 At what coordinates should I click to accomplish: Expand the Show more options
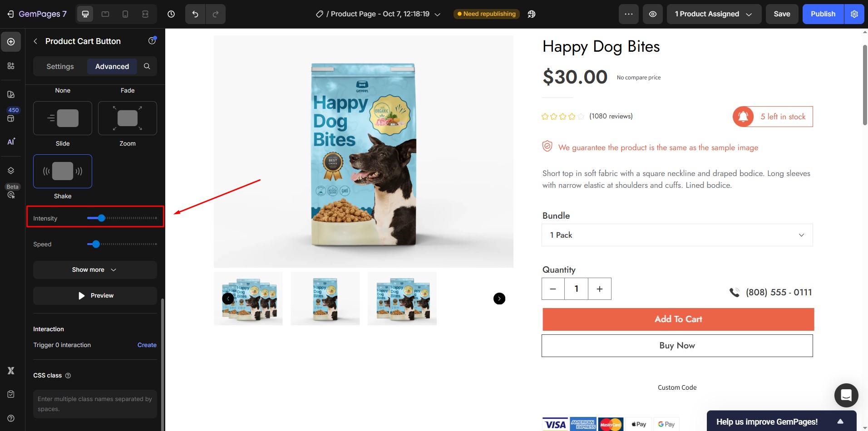(x=95, y=269)
